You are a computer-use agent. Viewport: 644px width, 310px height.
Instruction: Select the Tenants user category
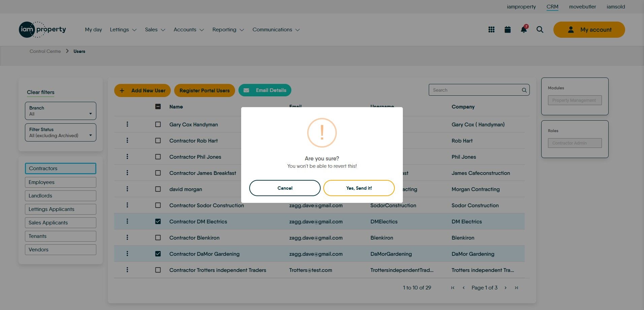(61, 236)
